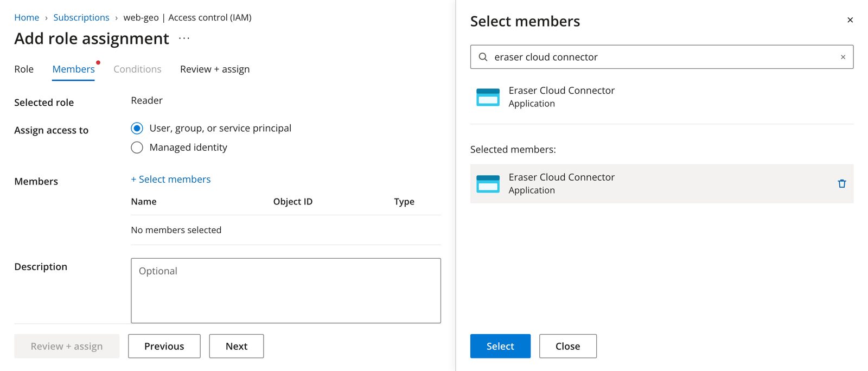This screenshot has height=371, width=868.
Task: Click the search magnifier icon
Action: [483, 57]
